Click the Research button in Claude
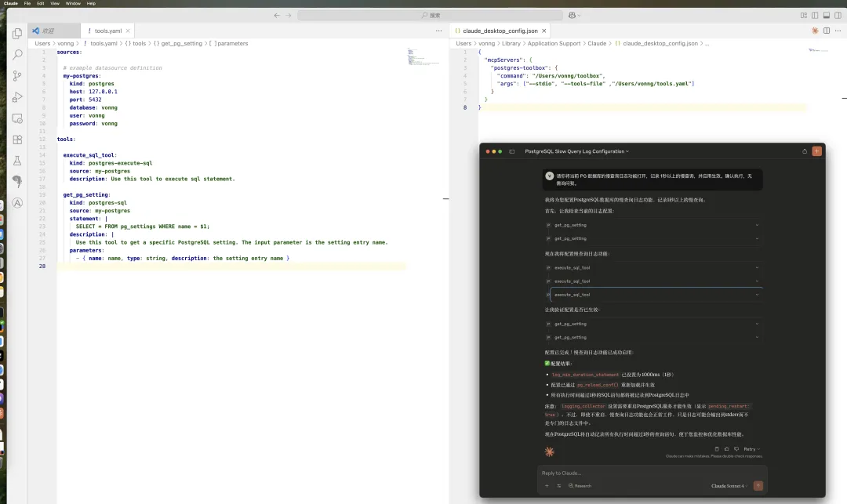This screenshot has height=504, width=847. click(x=579, y=486)
